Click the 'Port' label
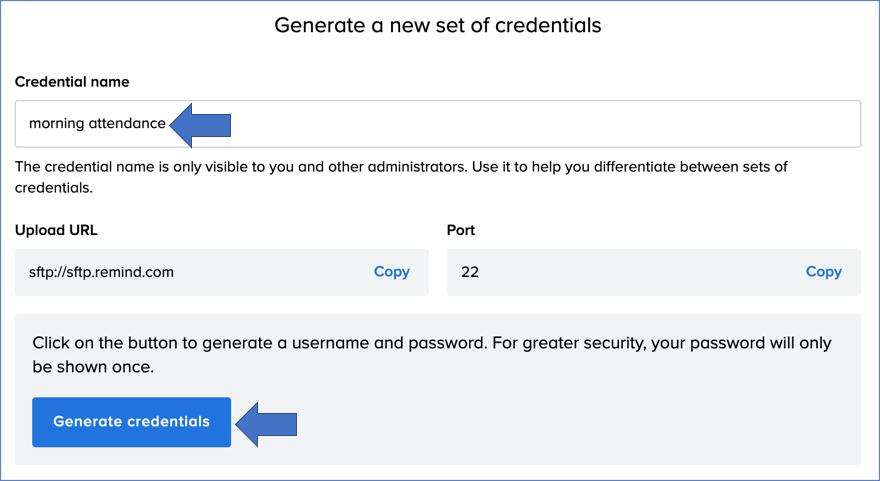Image resolution: width=880 pixels, height=481 pixels. click(461, 230)
